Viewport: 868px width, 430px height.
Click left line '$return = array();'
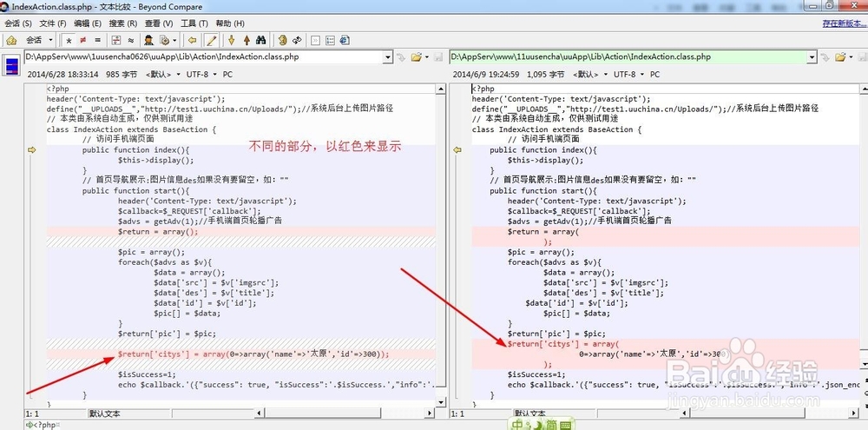(158, 232)
